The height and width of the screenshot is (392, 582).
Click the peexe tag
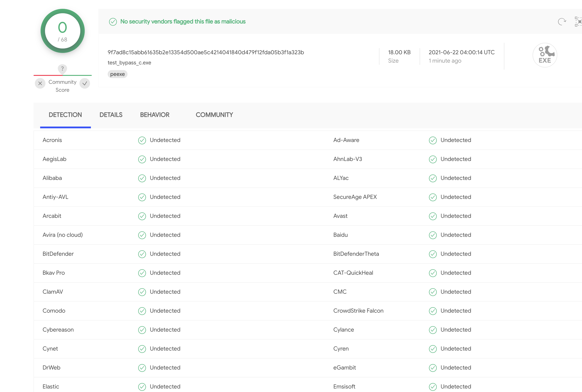118,74
